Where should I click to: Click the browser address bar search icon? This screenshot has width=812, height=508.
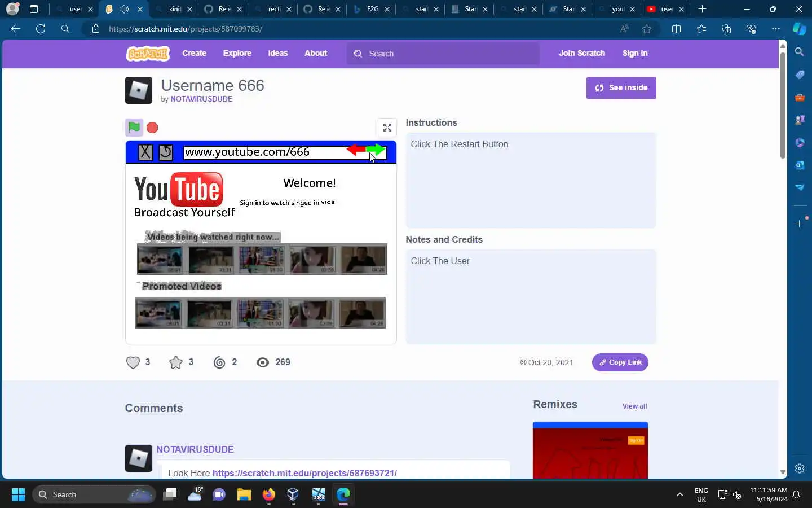65,29
